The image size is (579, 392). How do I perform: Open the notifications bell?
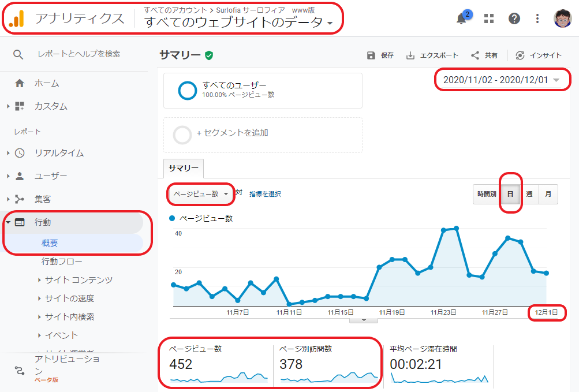pyautogui.click(x=461, y=18)
